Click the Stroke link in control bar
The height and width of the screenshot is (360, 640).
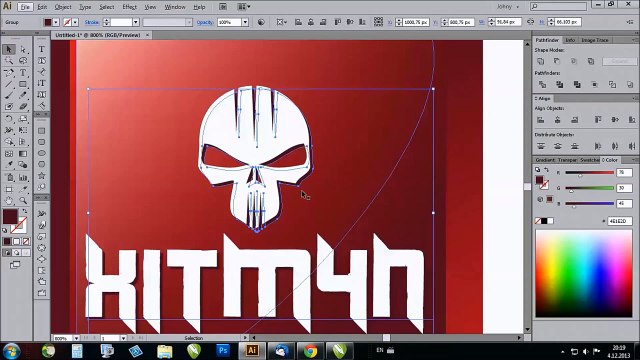tap(92, 22)
